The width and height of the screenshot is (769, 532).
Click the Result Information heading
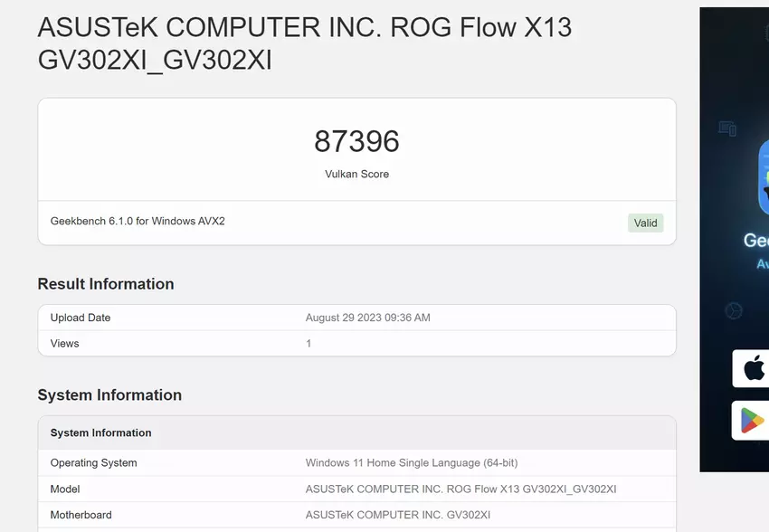pos(106,284)
